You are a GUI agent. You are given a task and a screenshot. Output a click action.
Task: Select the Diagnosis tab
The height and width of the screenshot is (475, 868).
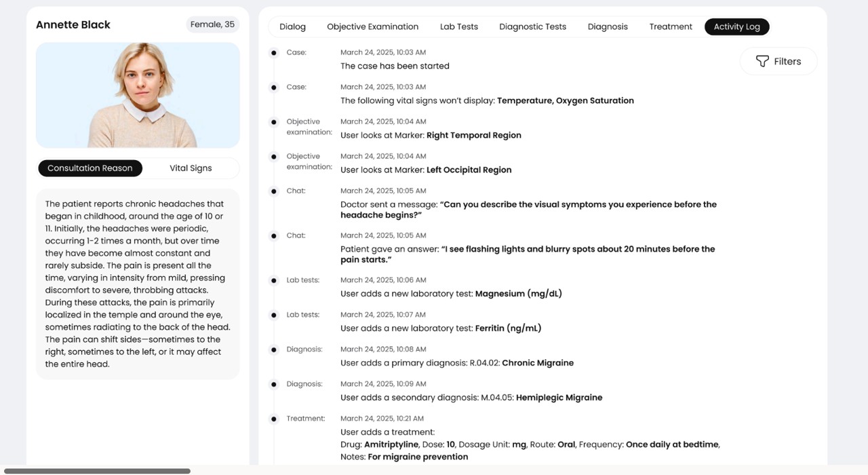pyautogui.click(x=607, y=26)
